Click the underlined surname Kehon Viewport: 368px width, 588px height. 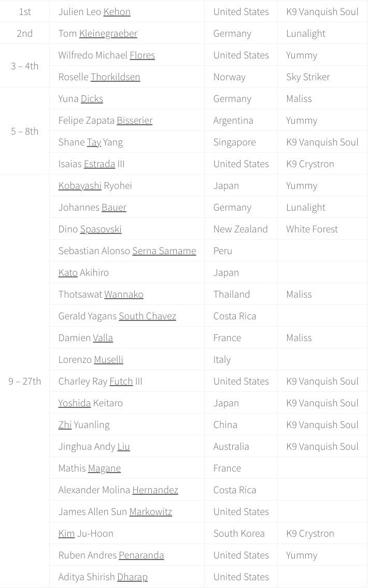[117, 11]
